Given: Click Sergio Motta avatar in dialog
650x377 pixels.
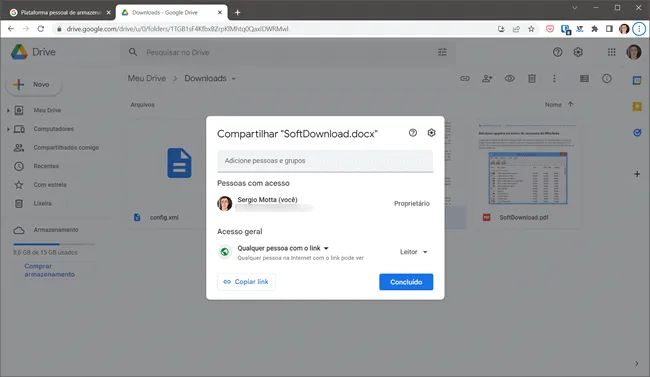Looking at the screenshot, I should (x=225, y=204).
